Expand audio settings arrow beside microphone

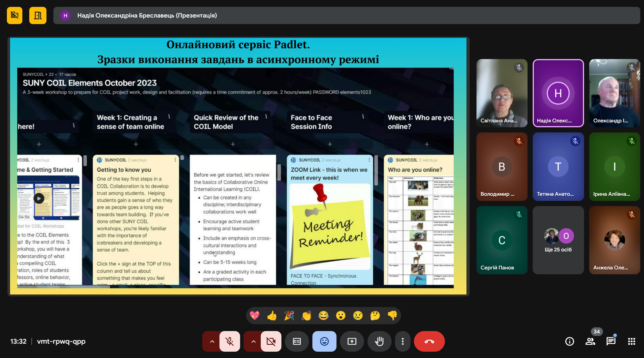coord(212,341)
